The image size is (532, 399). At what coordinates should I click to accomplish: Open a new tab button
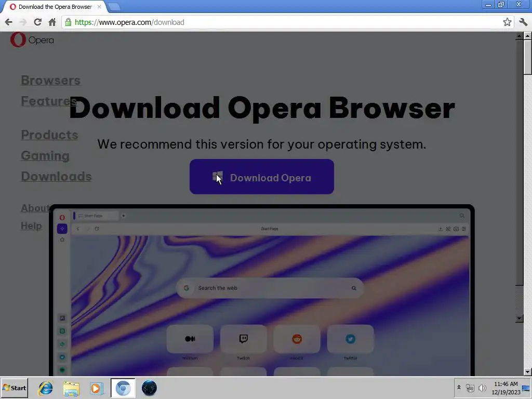coord(114,7)
